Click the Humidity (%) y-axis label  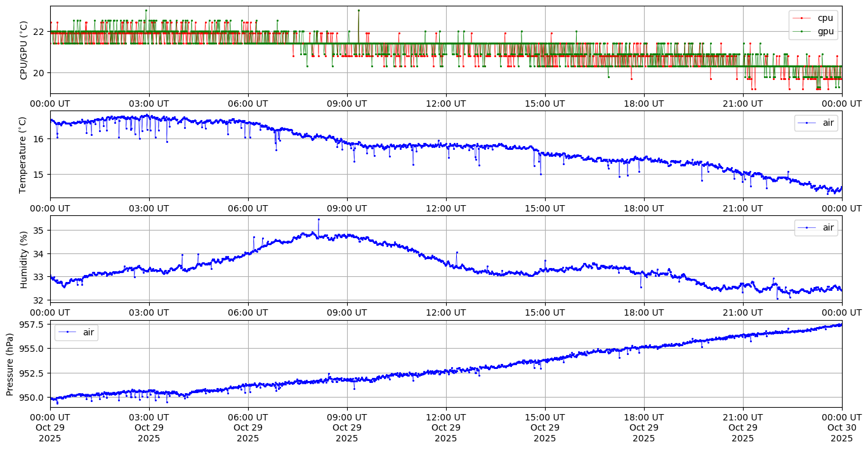(24, 259)
